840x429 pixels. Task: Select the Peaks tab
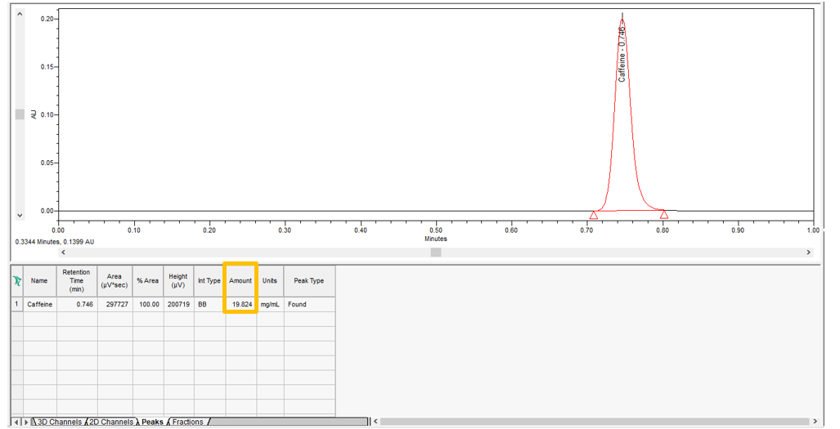pos(152,422)
